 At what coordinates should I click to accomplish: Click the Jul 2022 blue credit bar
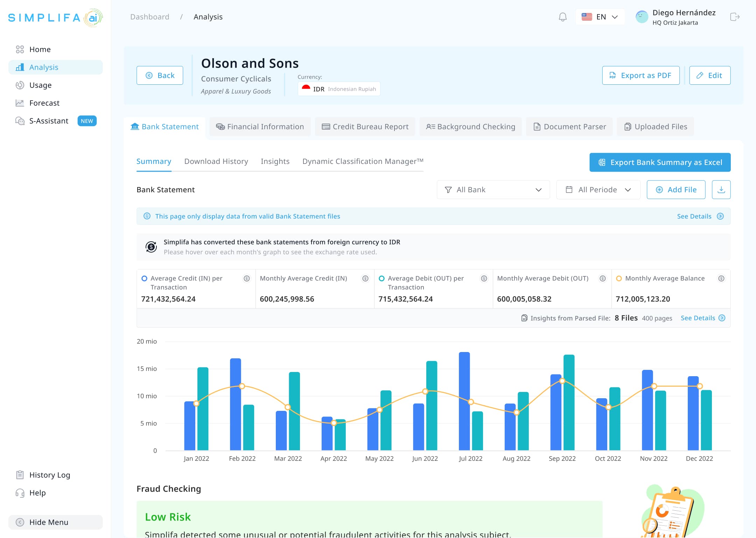[x=464, y=401]
